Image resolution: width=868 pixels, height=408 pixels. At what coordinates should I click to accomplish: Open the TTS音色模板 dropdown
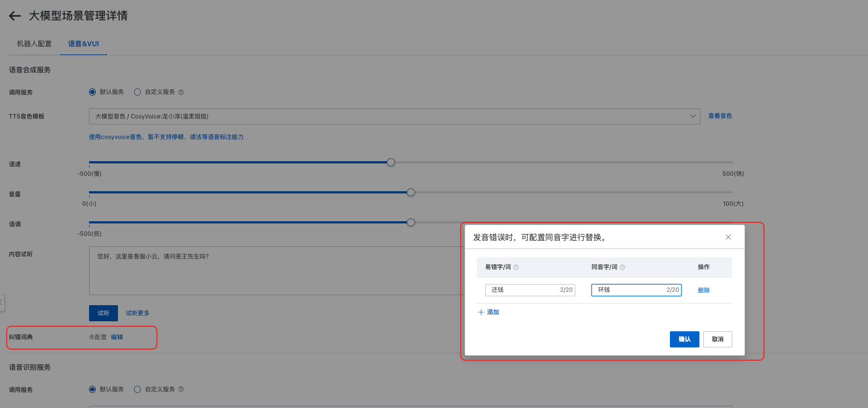394,116
